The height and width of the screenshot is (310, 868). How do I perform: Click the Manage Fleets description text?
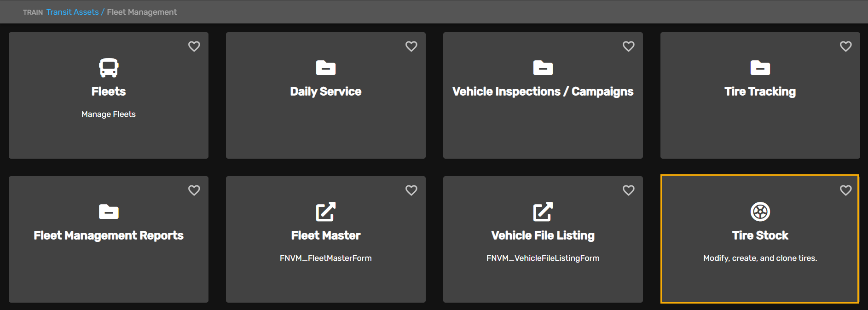point(109,114)
